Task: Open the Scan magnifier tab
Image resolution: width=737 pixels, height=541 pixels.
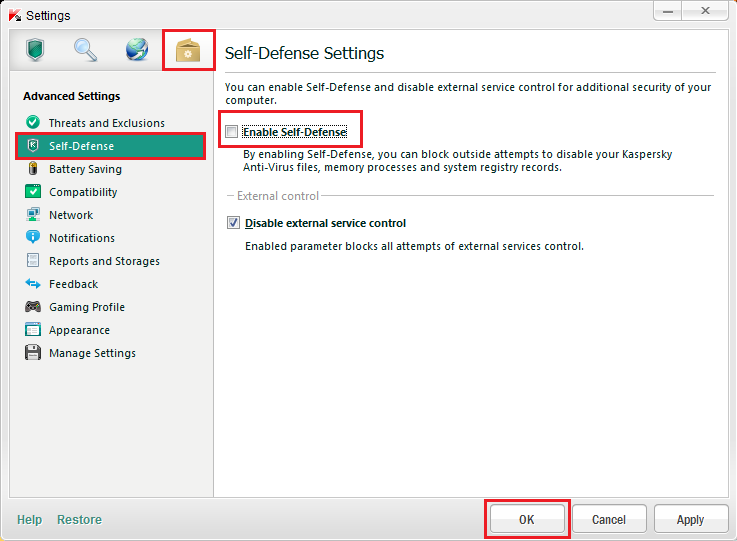Action: (x=86, y=50)
